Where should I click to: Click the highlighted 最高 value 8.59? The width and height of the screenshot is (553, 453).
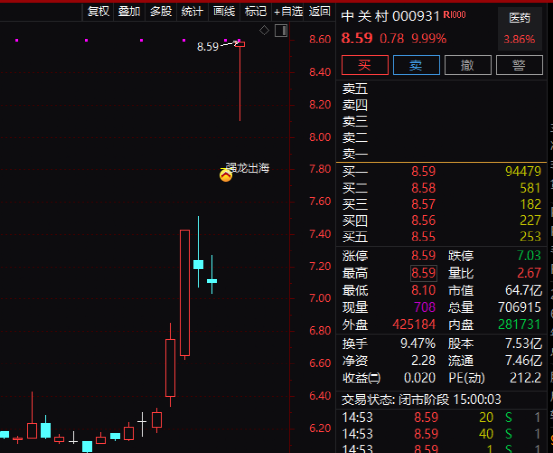[x=424, y=273]
